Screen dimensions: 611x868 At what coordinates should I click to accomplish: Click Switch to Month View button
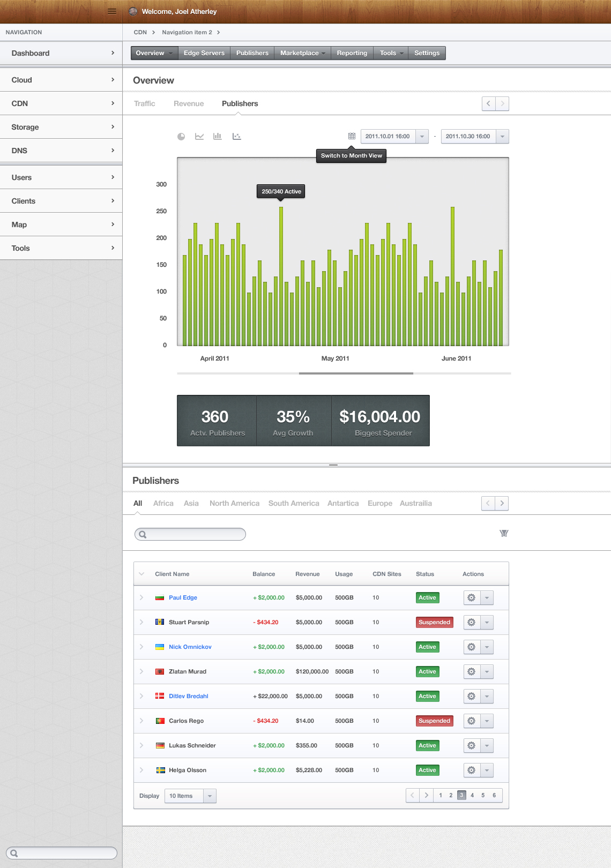352,156
